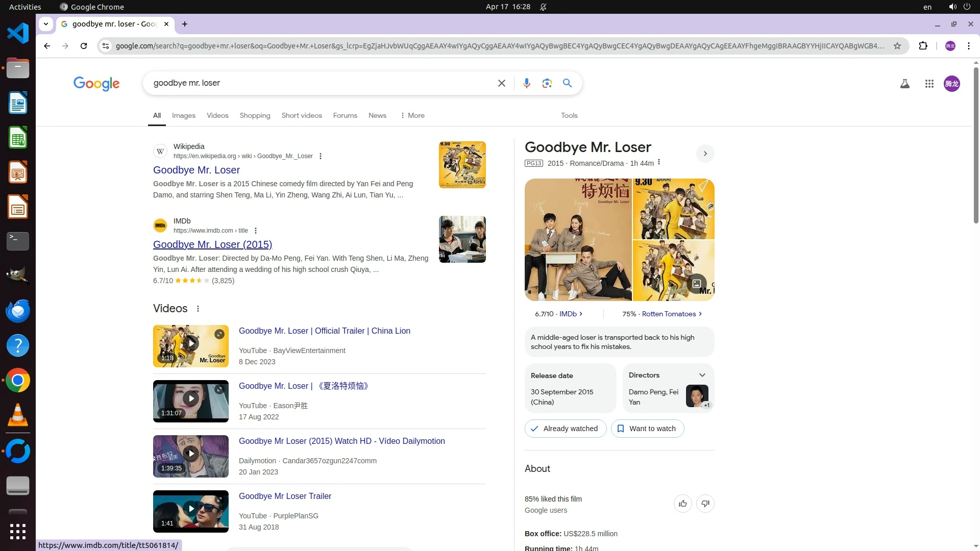Open the Google apps grid

(929, 84)
